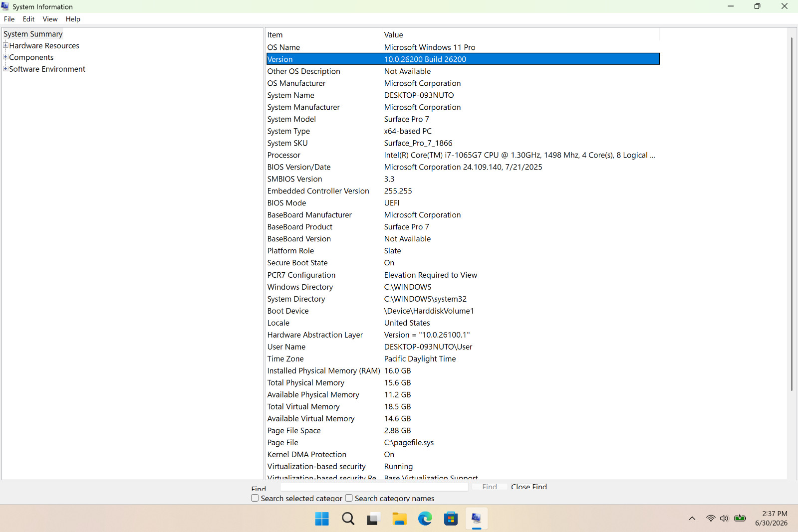
Task: Select the Components tree label
Action: click(x=31, y=57)
